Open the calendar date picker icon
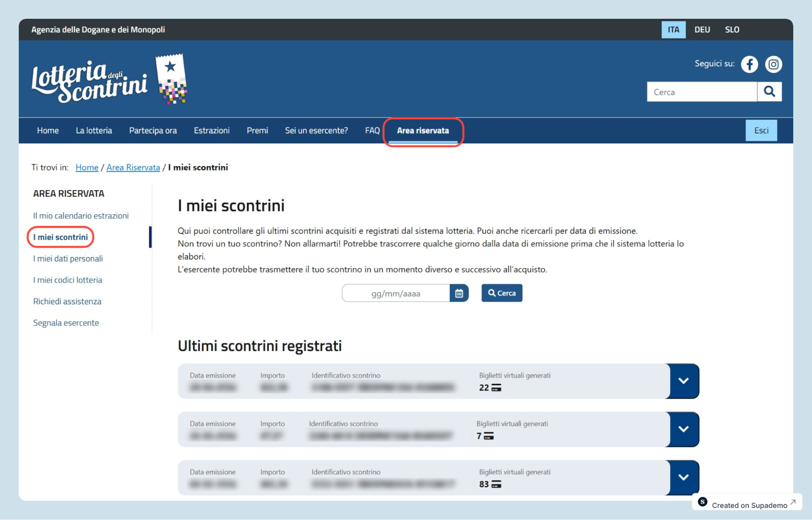 click(459, 293)
